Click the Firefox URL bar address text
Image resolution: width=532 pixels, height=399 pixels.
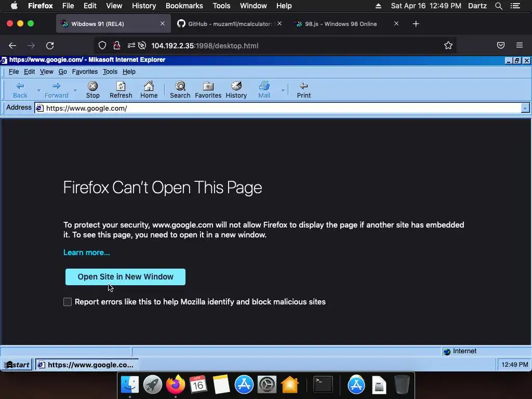tap(205, 46)
